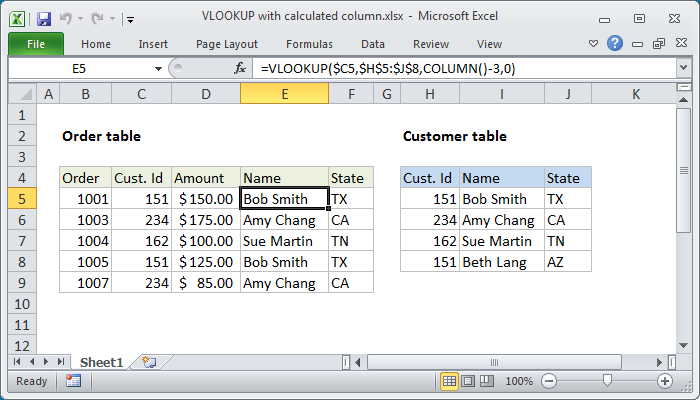This screenshot has width=700, height=400.
Task: Switch to Normal view
Action: (x=450, y=381)
